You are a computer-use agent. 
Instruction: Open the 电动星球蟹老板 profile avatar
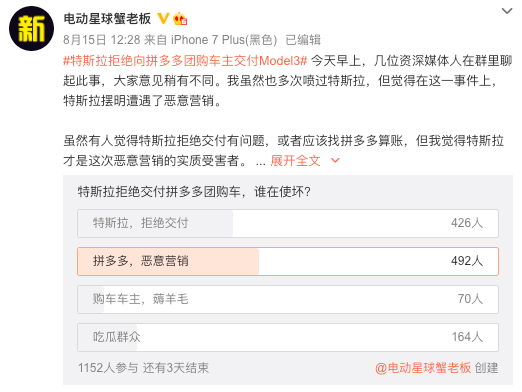pyautogui.click(x=31, y=29)
